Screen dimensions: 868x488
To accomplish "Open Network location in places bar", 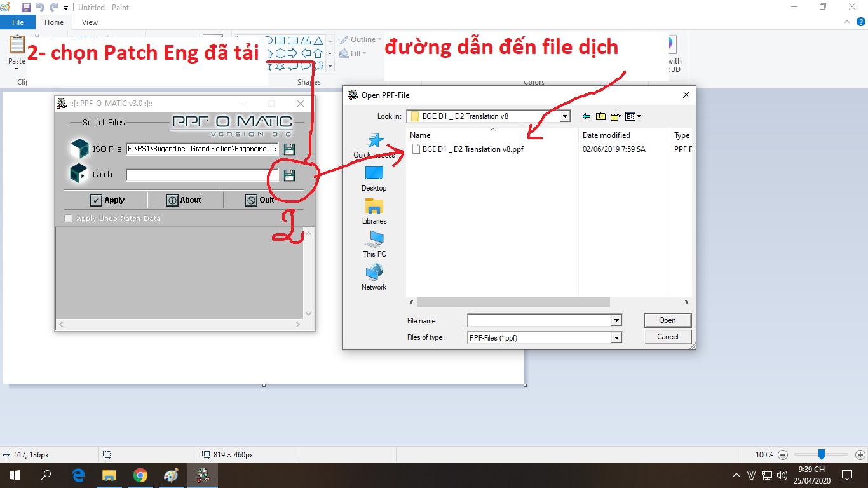I will [x=374, y=278].
